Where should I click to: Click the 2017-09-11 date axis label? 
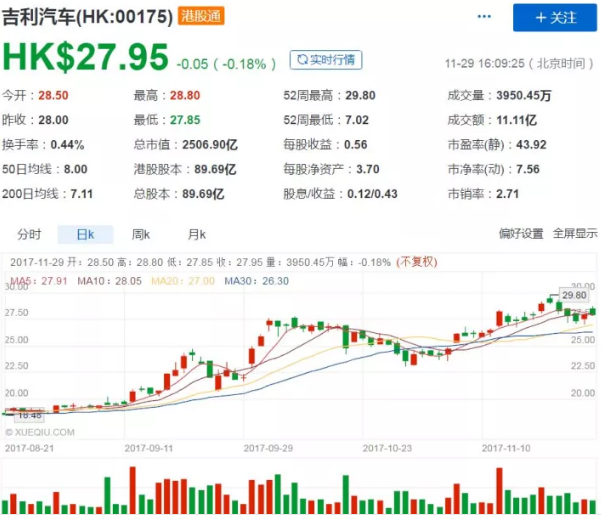click(149, 448)
